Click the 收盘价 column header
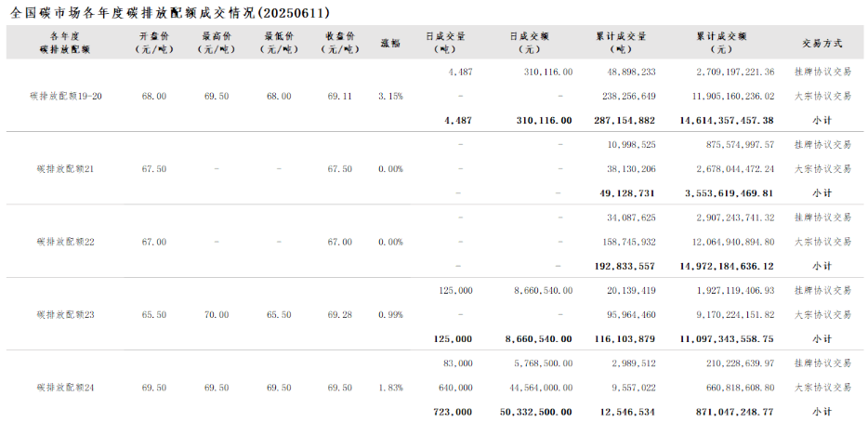This screenshot has width=868, height=435. click(340, 42)
